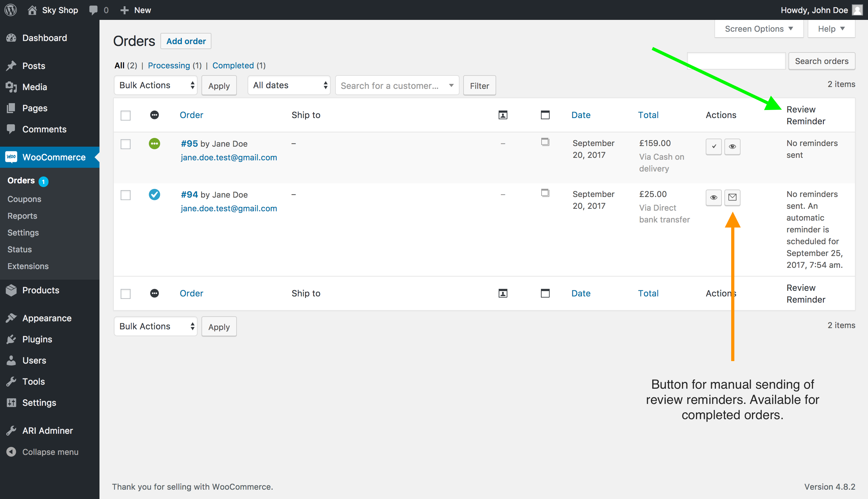Click the view (eye) icon for order #94
The image size is (868, 499).
[714, 197]
